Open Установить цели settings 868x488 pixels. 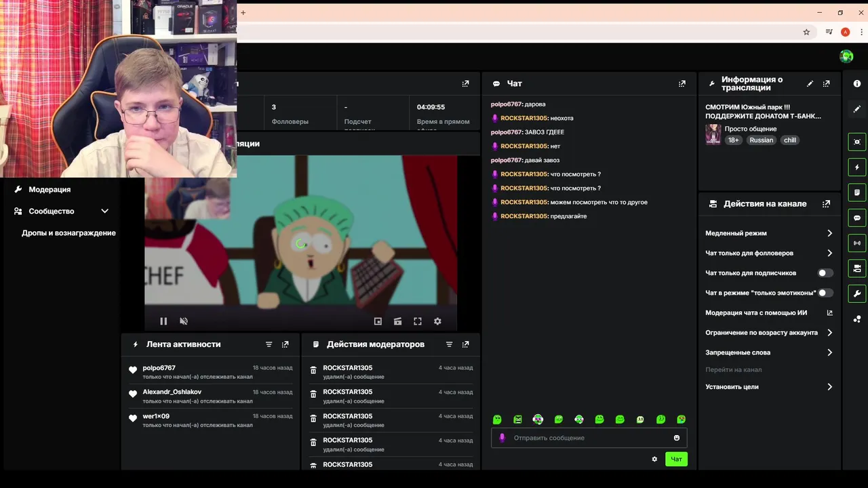769,387
